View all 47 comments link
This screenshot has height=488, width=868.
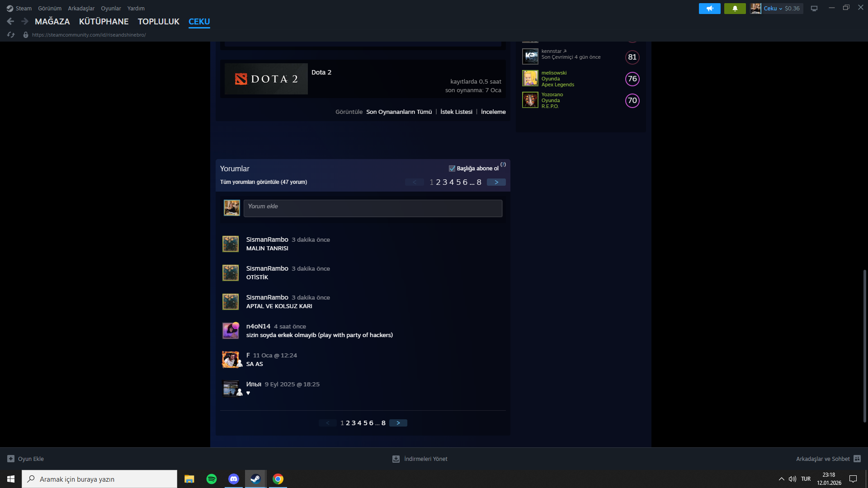coord(264,182)
